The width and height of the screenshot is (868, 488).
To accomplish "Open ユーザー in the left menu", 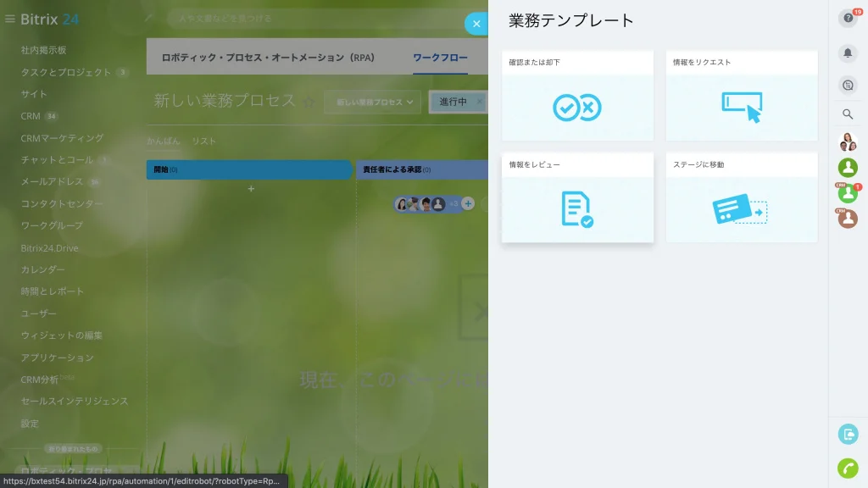I will [39, 313].
